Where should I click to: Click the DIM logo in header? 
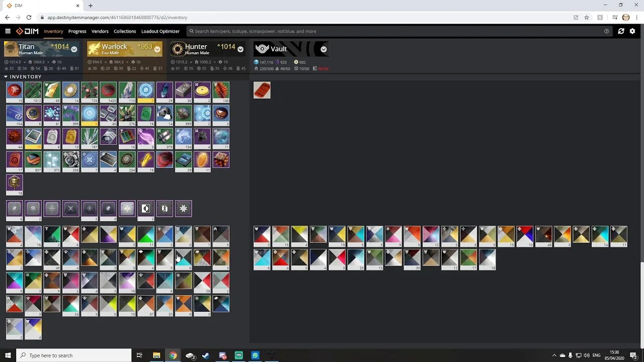pos(27,31)
